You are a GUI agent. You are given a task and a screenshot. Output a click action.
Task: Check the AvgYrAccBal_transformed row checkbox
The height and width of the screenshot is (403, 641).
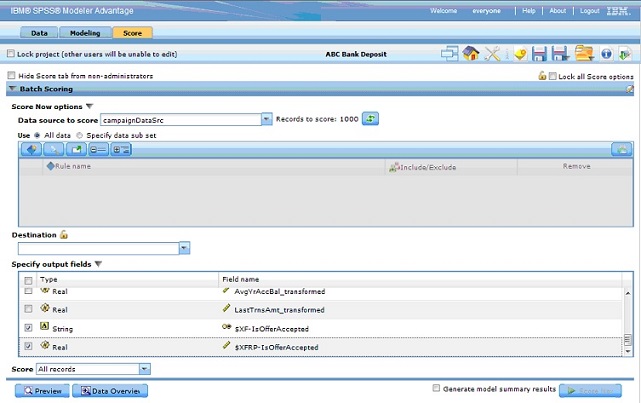coord(28,291)
